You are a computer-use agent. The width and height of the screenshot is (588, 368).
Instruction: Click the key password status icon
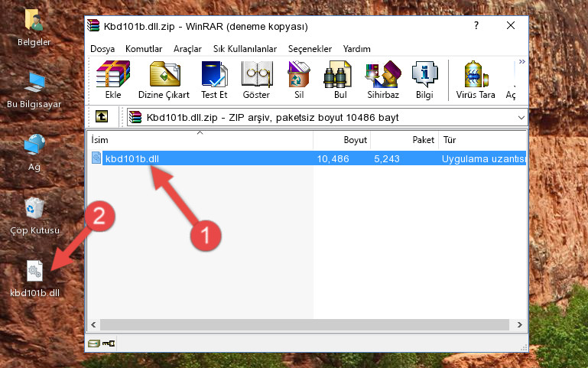pyautogui.click(x=109, y=343)
